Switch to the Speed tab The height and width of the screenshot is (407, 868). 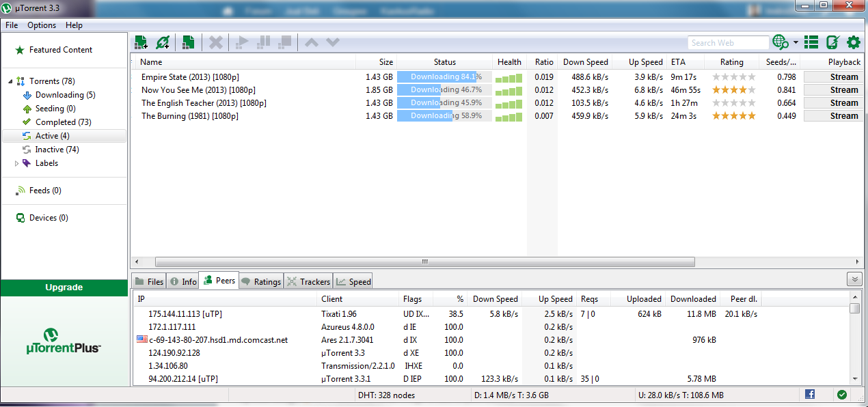(353, 281)
